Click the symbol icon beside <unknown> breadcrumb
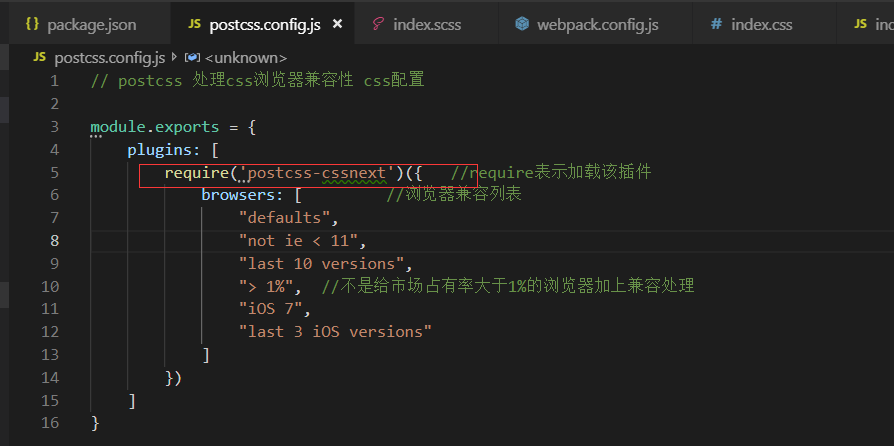This screenshot has width=894, height=446. pyautogui.click(x=193, y=58)
